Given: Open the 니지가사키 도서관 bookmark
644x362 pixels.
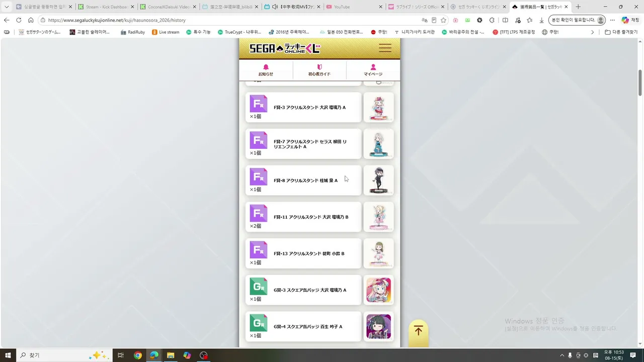Looking at the screenshot, I should (x=415, y=32).
